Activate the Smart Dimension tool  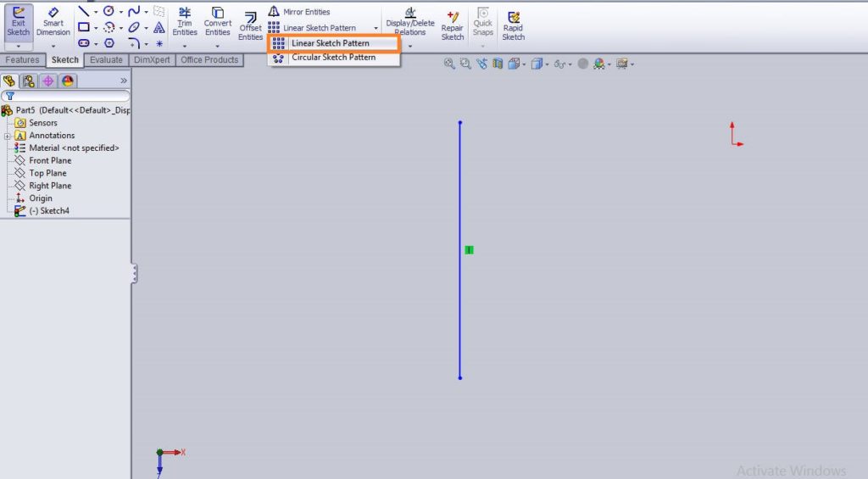coord(53,21)
